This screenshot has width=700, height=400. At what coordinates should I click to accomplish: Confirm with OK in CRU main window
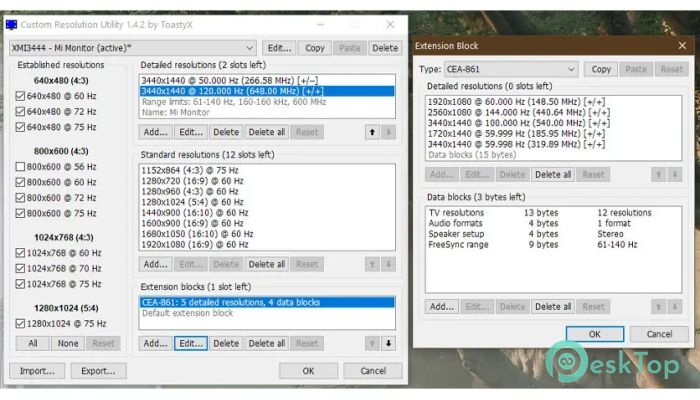(x=308, y=371)
